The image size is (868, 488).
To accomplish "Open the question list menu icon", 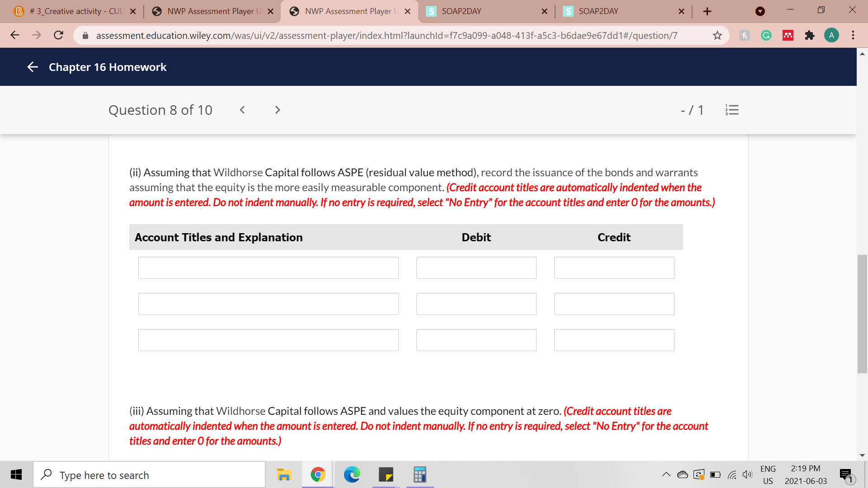I will coord(732,110).
